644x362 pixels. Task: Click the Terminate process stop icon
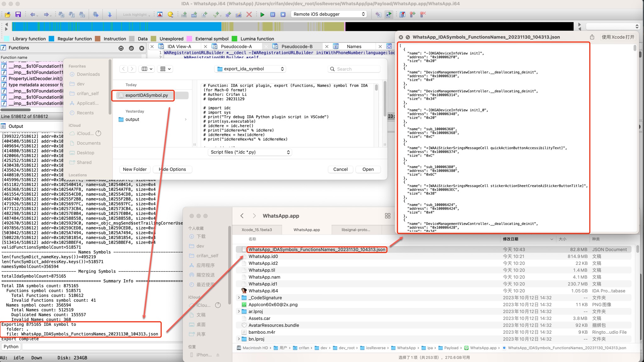point(283,14)
